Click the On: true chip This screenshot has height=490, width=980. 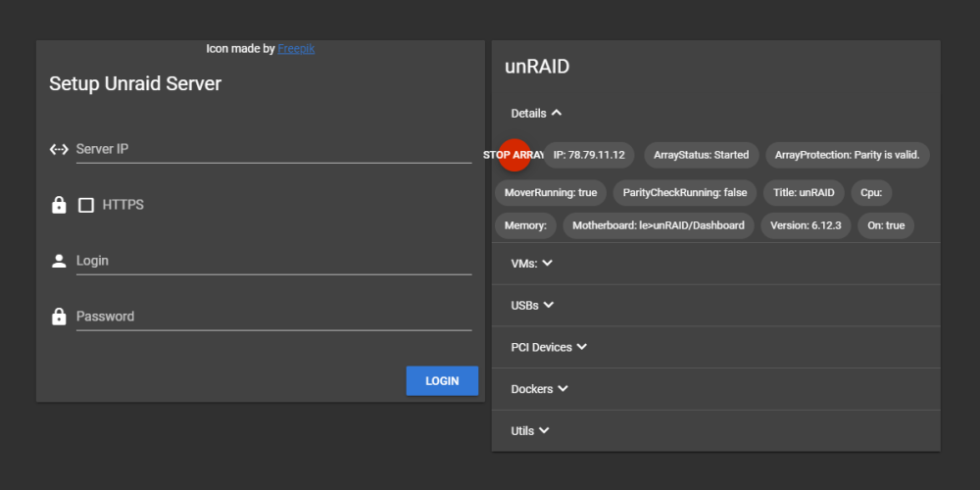886,225
